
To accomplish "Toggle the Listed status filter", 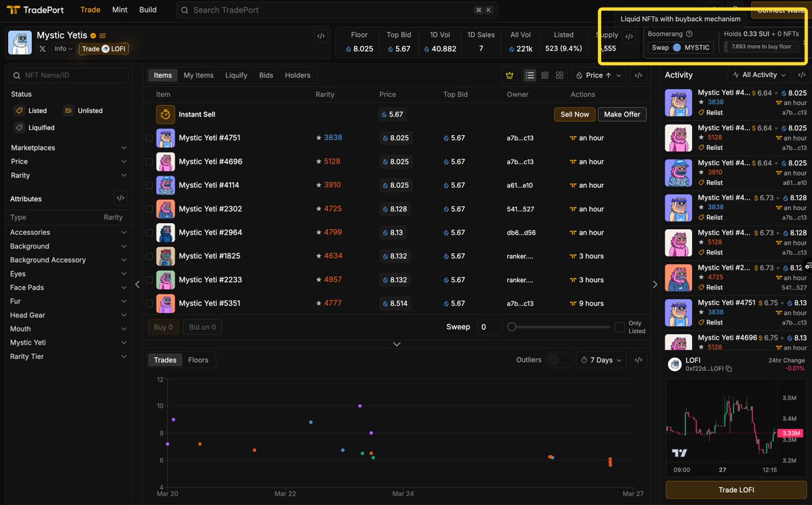I will click(x=32, y=110).
